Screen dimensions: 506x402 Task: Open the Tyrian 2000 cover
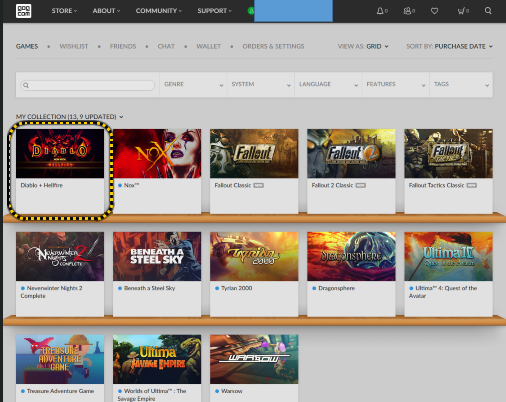coord(254,256)
